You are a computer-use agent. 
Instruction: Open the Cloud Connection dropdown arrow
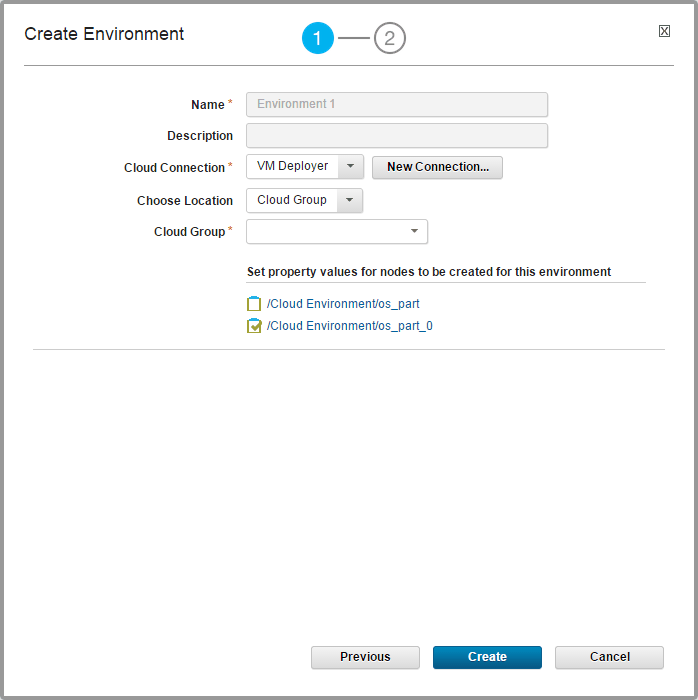click(351, 167)
